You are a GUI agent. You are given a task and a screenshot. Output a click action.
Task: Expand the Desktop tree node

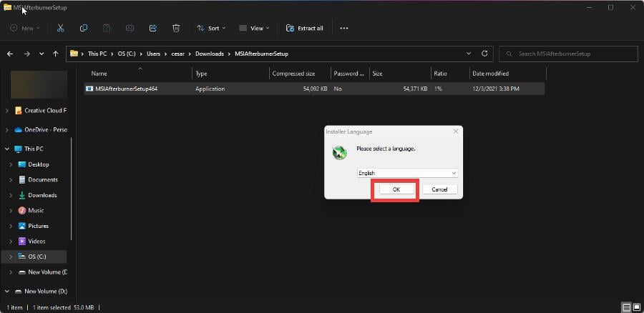(11, 164)
